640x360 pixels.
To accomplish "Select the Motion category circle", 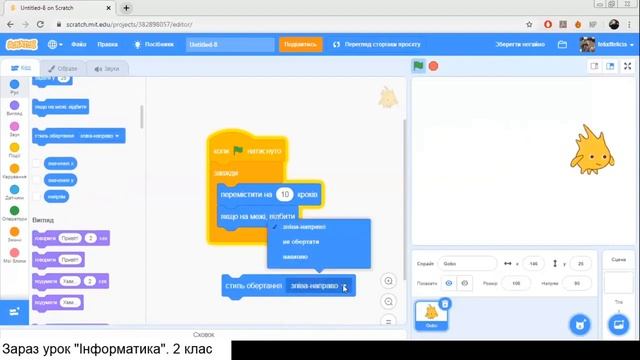I will pyautogui.click(x=14, y=84).
